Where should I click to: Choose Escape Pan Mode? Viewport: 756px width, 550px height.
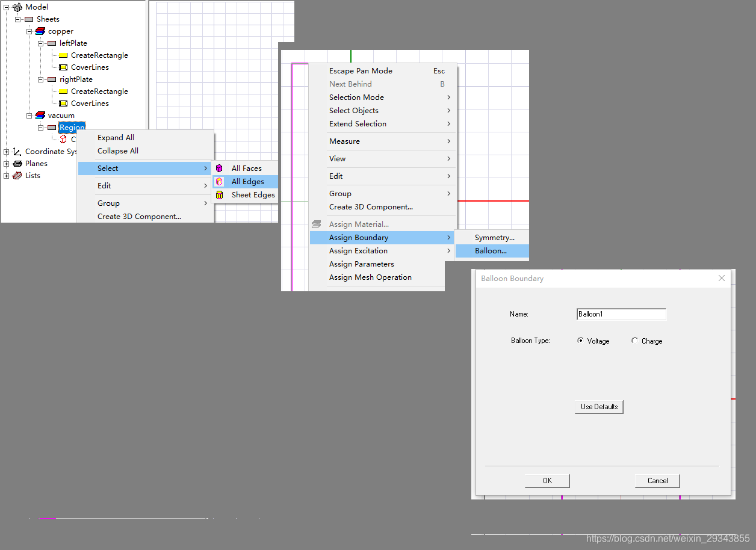tap(383, 71)
